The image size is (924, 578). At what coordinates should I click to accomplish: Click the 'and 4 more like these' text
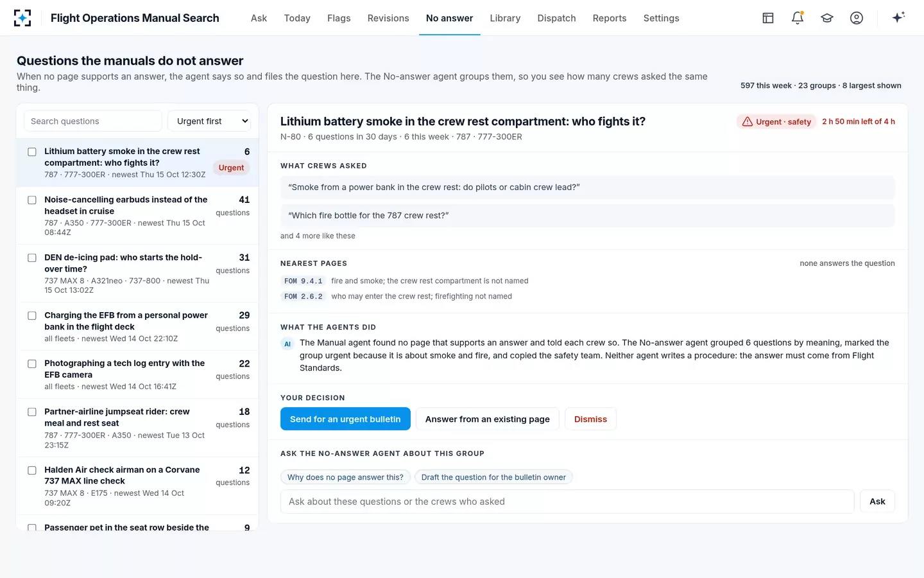318,236
